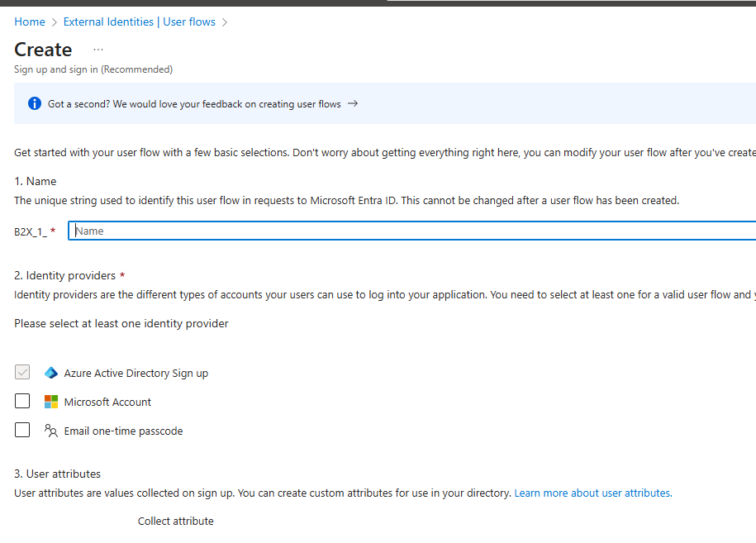Open the ellipsis menu beside Create
The width and height of the screenshot is (756, 543).
[x=97, y=50]
